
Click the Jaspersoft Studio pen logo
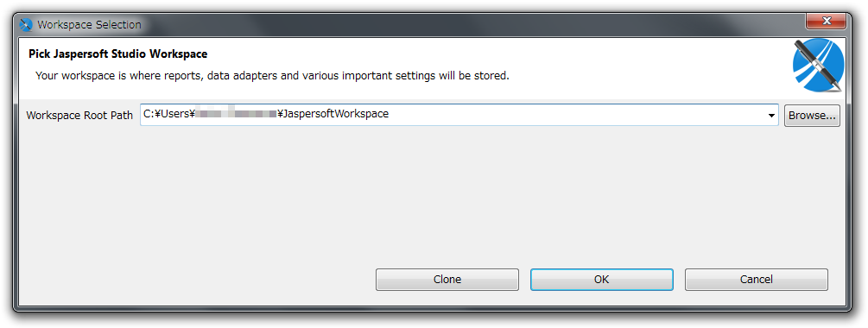[818, 66]
